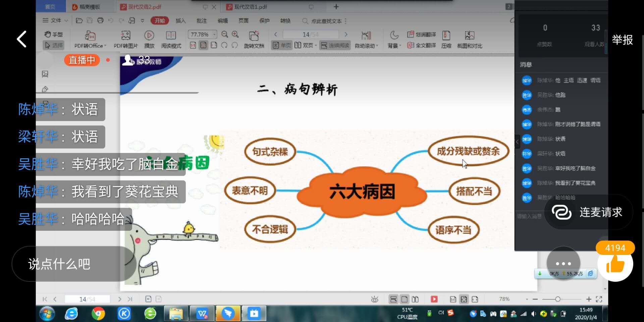Open Internet Explorer from the taskbar
This screenshot has width=644, height=322.
click(x=71, y=314)
